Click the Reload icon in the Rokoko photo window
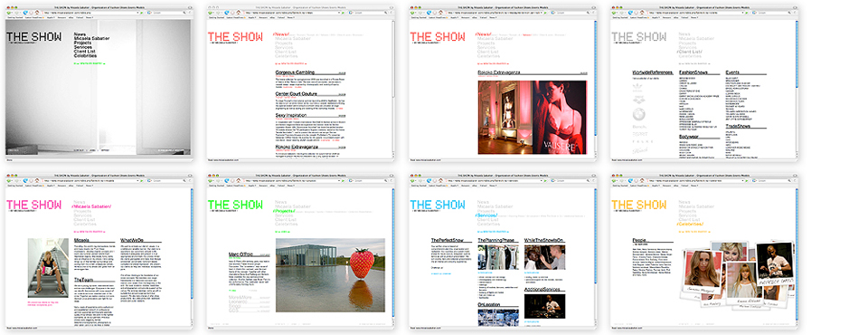This screenshot has width=868, height=335. point(429,13)
